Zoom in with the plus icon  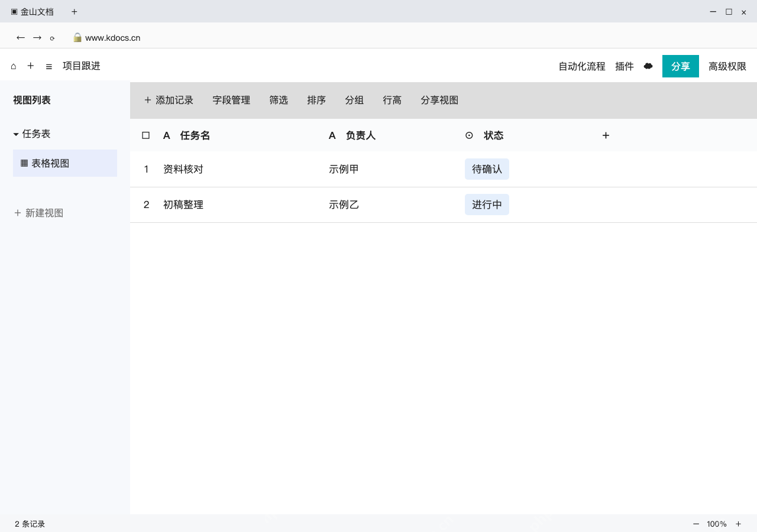tap(738, 524)
